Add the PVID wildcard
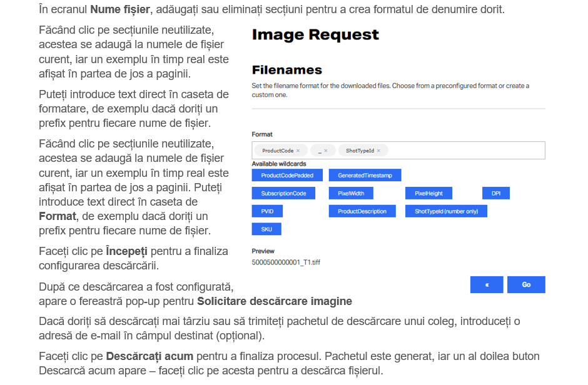This screenshot has width=588, height=385. 267,211
